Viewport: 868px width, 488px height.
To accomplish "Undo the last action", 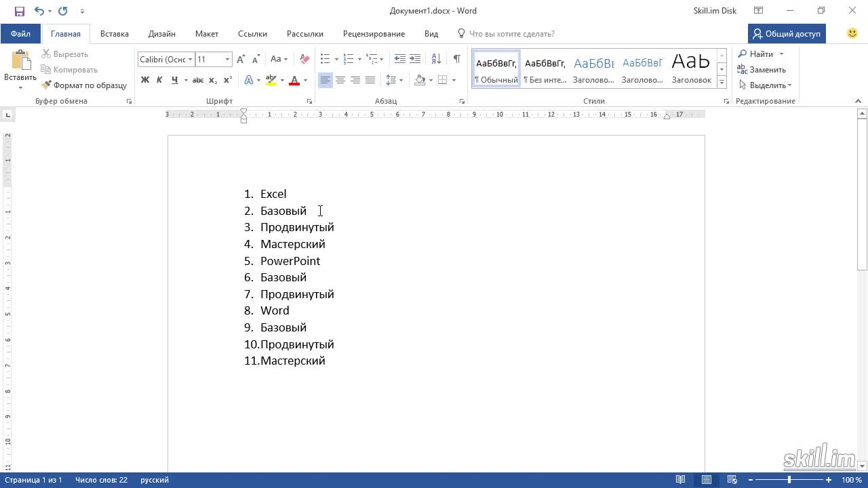I will 39,11.
